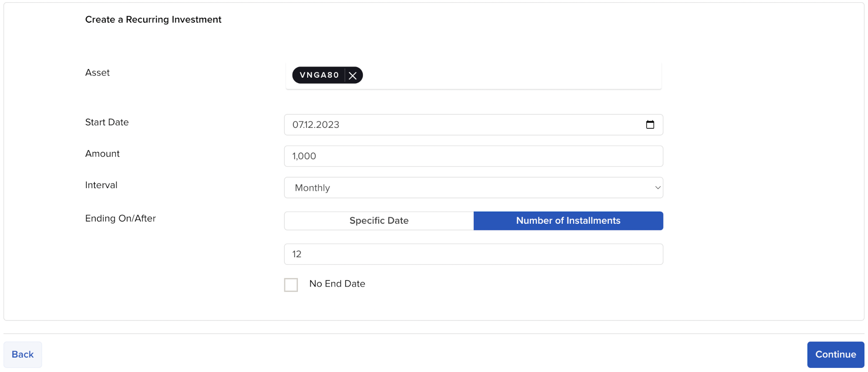Click the empty area of the Asset field

click(511, 75)
